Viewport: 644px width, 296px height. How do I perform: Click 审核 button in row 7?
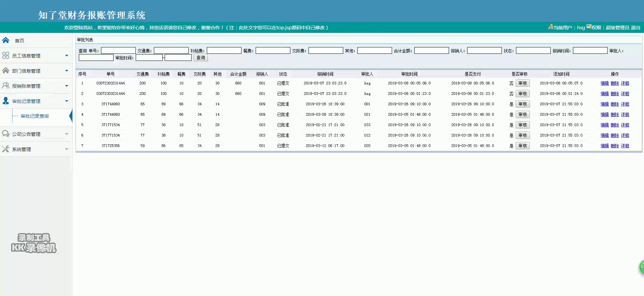[x=523, y=146]
